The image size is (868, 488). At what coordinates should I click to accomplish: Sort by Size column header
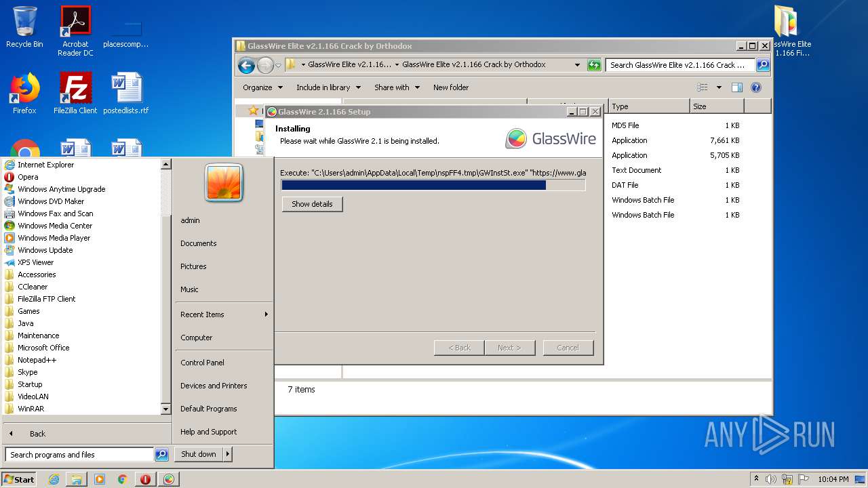pos(717,106)
